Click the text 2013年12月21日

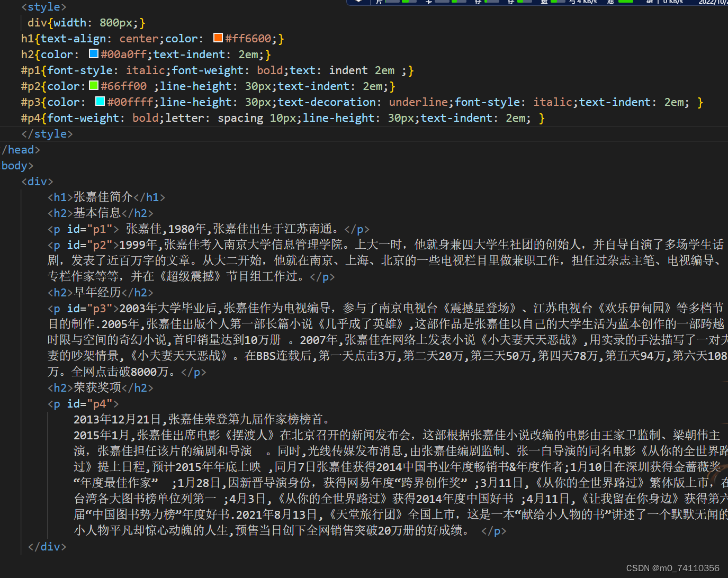coord(117,419)
